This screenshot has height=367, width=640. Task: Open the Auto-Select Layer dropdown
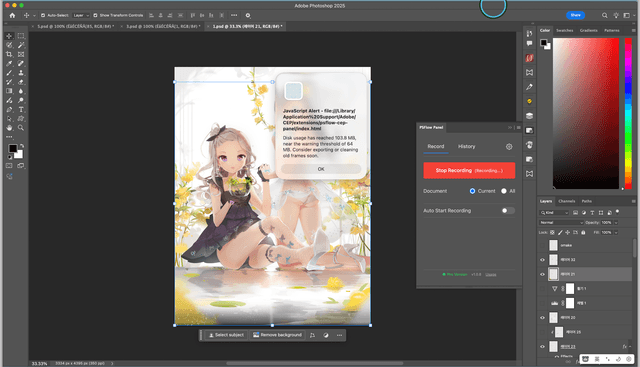pyautogui.click(x=81, y=16)
